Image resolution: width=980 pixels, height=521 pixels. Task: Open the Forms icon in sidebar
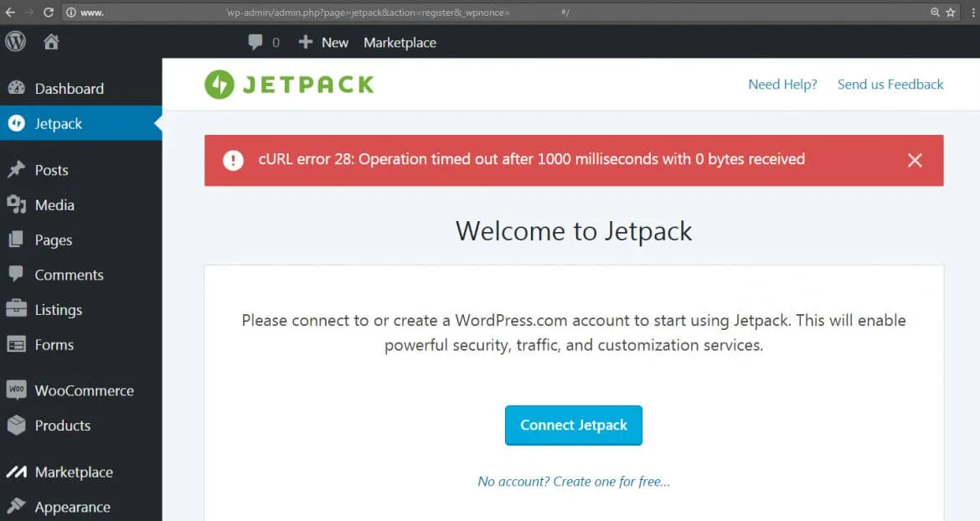(x=18, y=344)
